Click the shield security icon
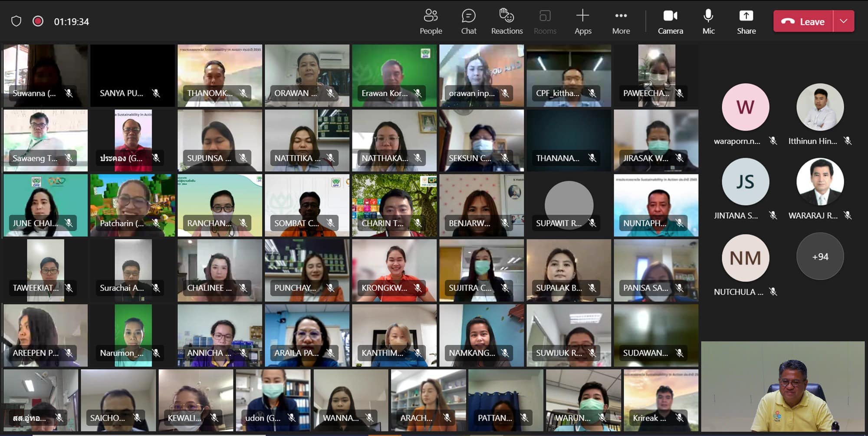The image size is (868, 436). (16, 21)
